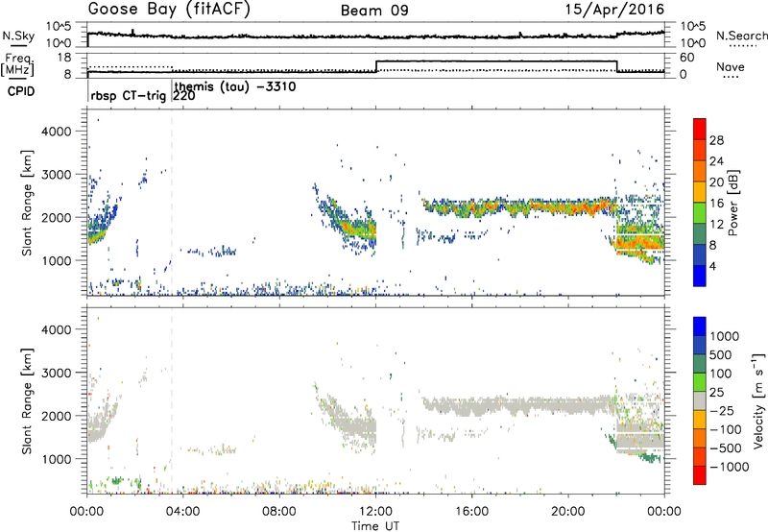Select Slant Range label of power panel
The width and height of the screenshot is (768, 532).
(27, 203)
